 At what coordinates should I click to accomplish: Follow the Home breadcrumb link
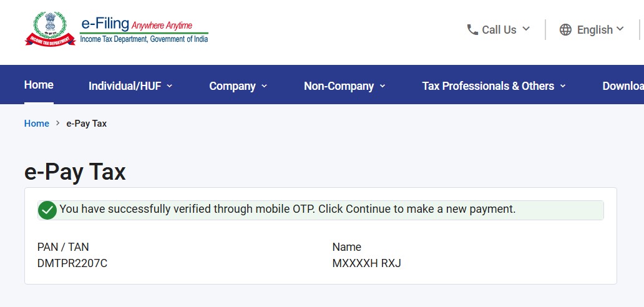37,124
